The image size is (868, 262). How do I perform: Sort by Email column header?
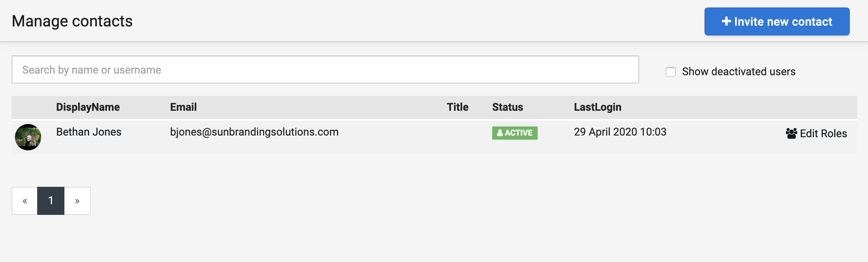(183, 107)
